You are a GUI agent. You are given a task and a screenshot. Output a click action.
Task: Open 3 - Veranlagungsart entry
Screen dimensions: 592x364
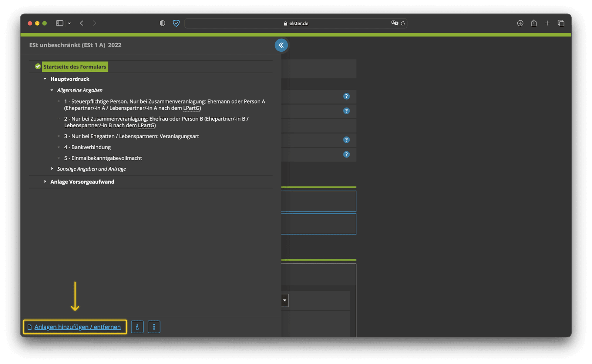point(131,136)
